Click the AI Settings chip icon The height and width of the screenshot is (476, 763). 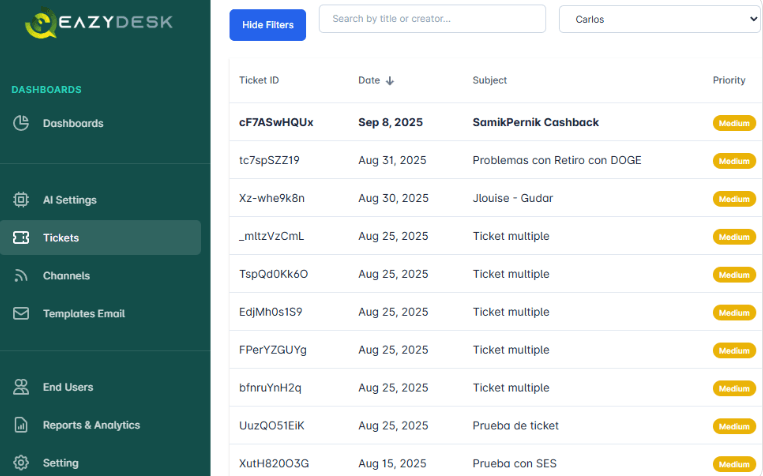pos(21,200)
